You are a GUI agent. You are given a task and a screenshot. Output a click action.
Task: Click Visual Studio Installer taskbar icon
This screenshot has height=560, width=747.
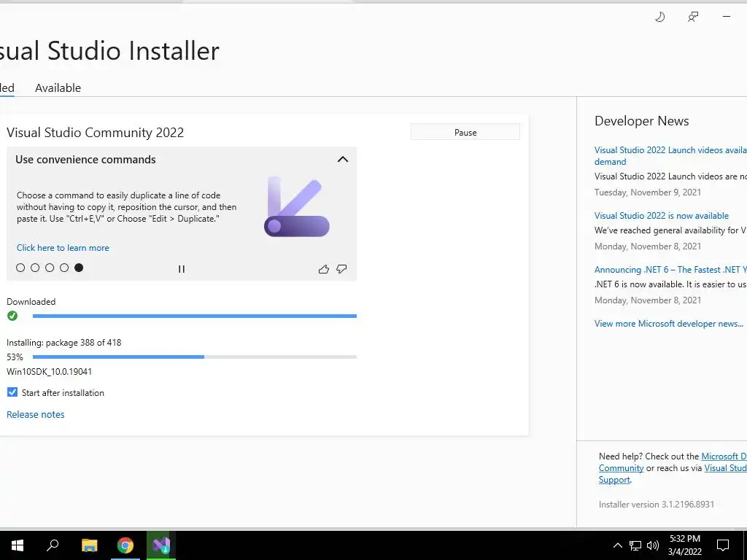point(161,545)
